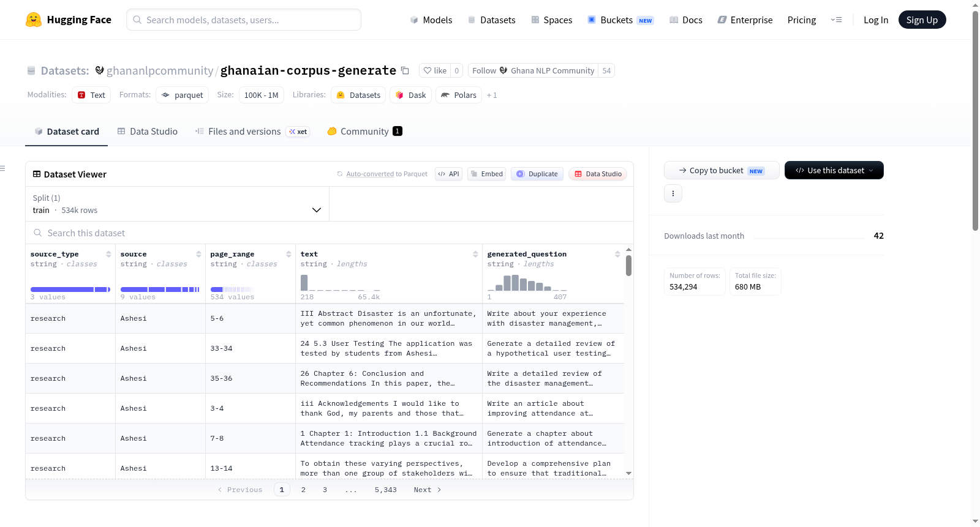The width and height of the screenshot is (980, 527).
Task: Go to the Next page of rows
Action: coord(428,490)
